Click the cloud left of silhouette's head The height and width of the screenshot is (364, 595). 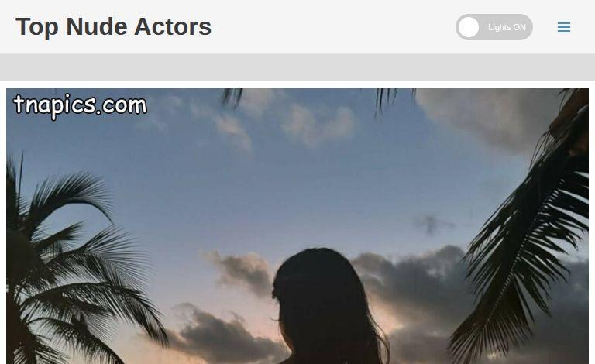(241, 270)
